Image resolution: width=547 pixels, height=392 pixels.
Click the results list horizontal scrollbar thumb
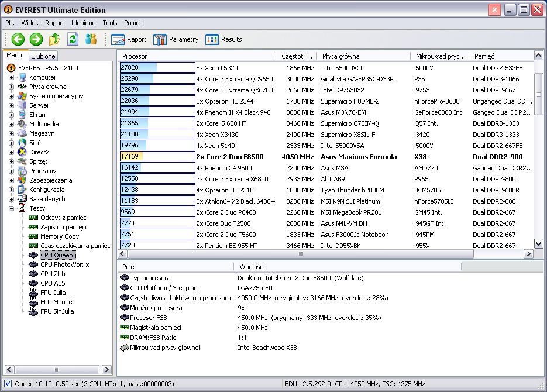point(301,254)
